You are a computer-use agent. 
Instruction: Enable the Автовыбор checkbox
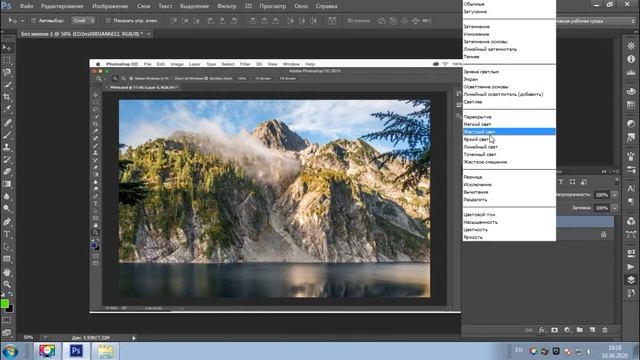33,20
